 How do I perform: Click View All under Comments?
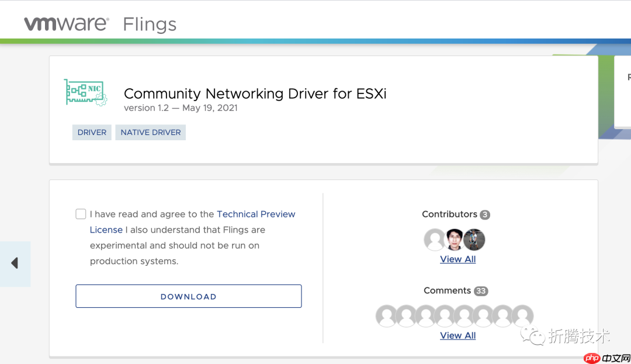coord(458,335)
